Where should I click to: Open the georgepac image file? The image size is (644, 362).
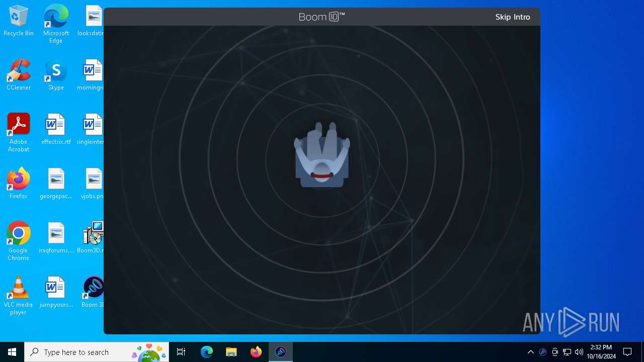[x=56, y=184]
